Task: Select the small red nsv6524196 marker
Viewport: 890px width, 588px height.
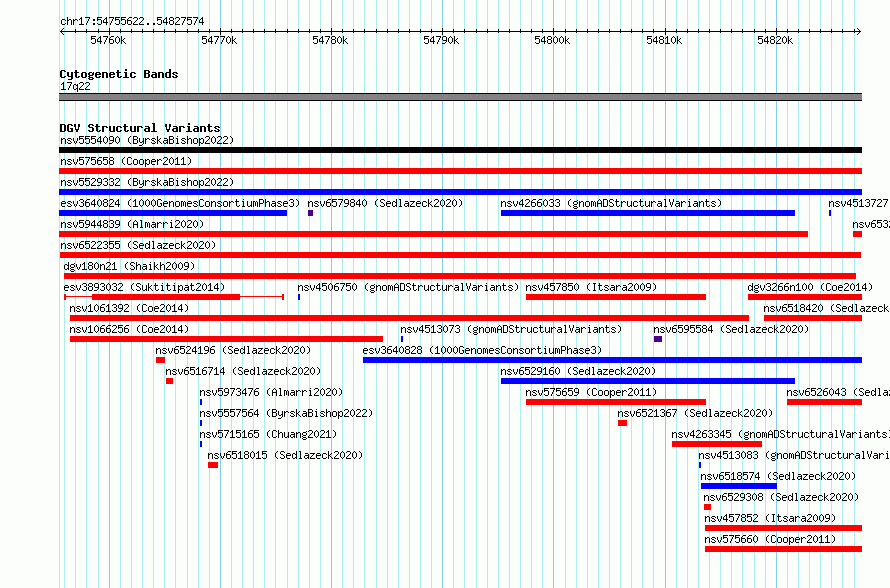Action: [161, 360]
